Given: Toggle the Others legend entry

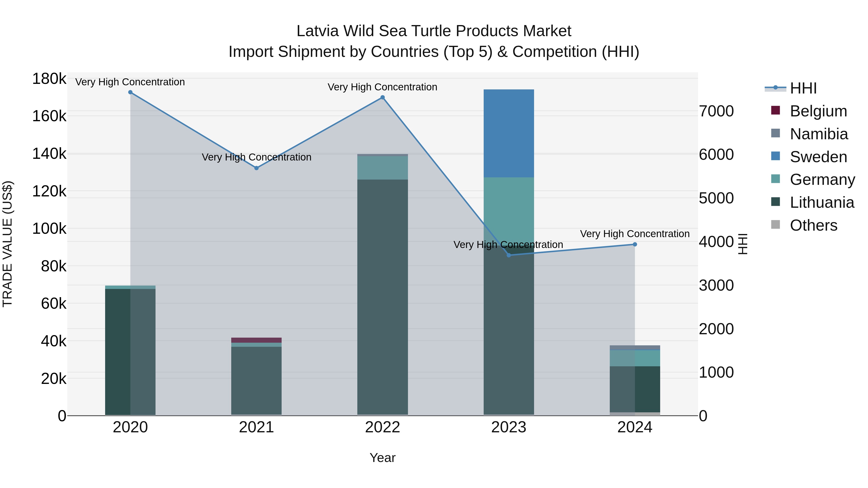Looking at the screenshot, I should tap(804, 225).
